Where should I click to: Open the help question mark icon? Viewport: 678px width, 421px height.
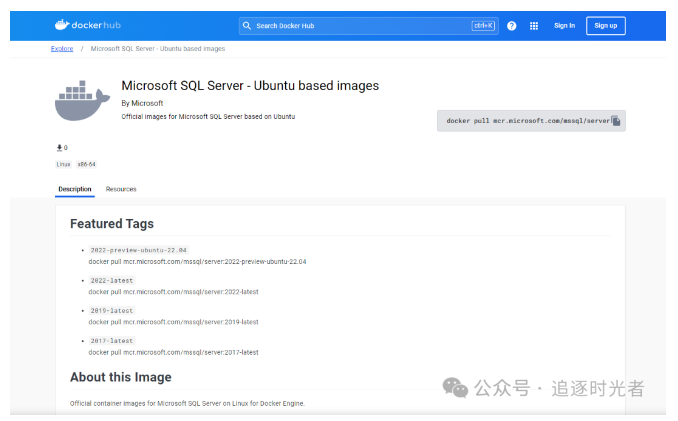point(512,26)
